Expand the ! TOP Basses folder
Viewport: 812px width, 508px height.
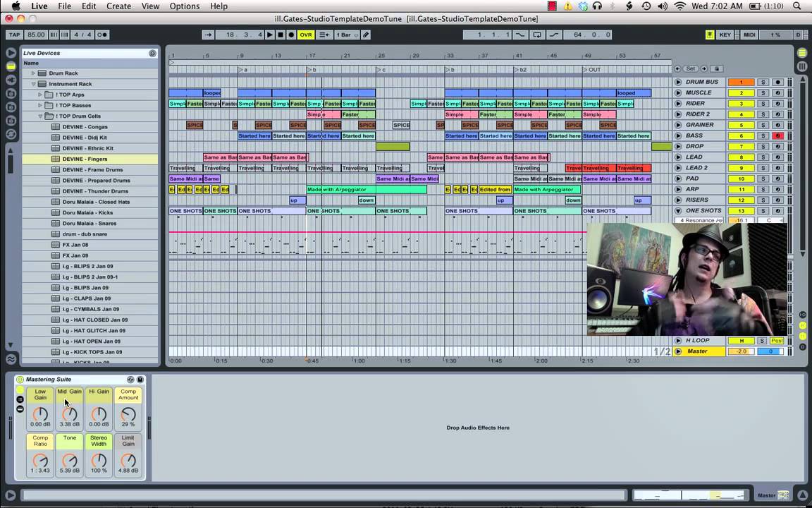[x=40, y=105]
